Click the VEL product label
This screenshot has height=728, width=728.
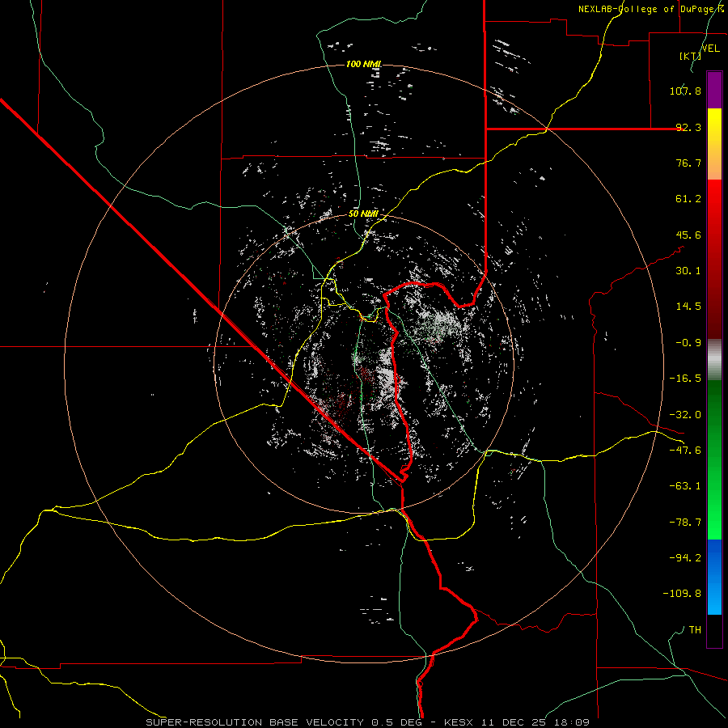711,49
